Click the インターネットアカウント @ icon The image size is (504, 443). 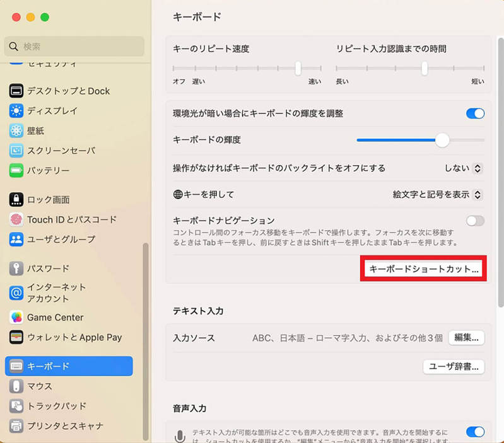(16, 293)
